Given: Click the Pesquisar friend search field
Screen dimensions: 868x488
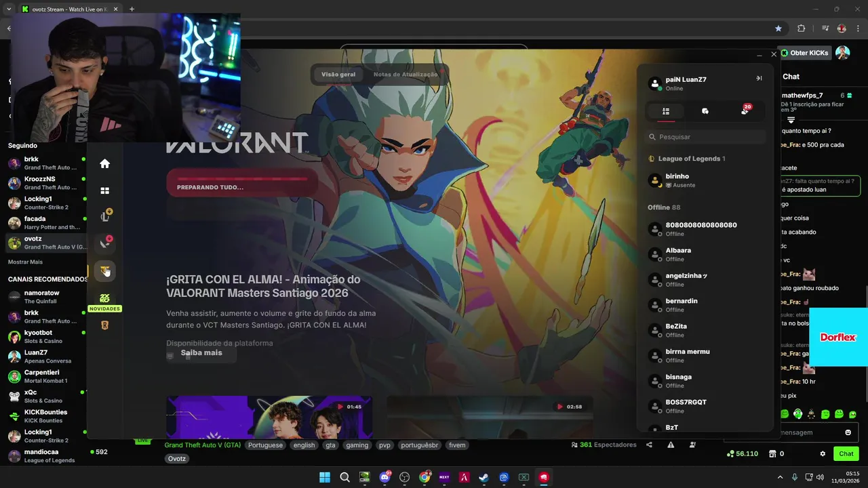Looking at the screenshot, I should click(705, 137).
